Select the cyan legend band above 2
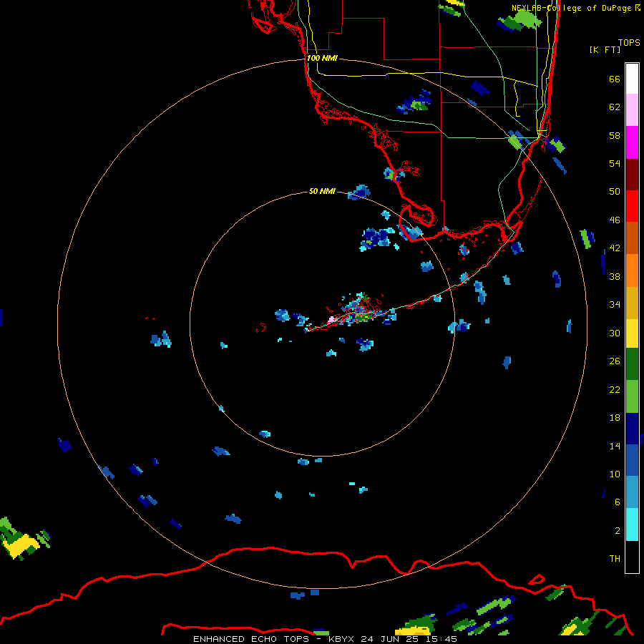The image size is (644, 644). (632, 525)
